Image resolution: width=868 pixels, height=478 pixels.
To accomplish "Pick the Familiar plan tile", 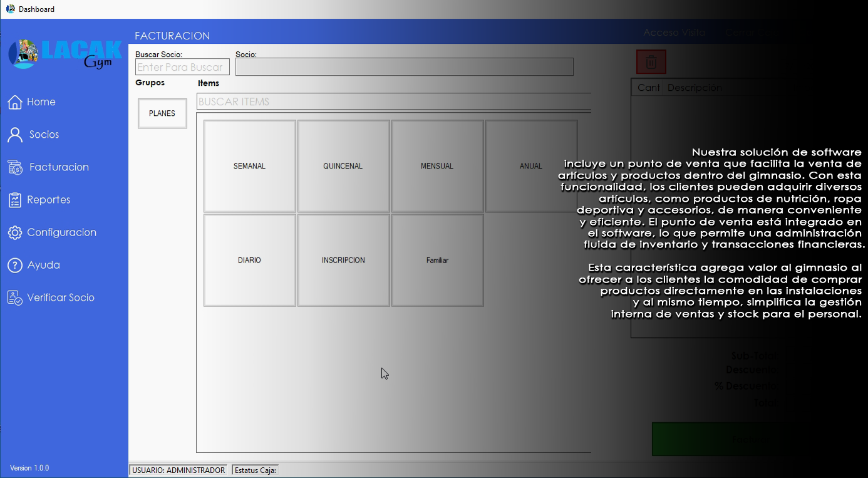I will pos(437,260).
